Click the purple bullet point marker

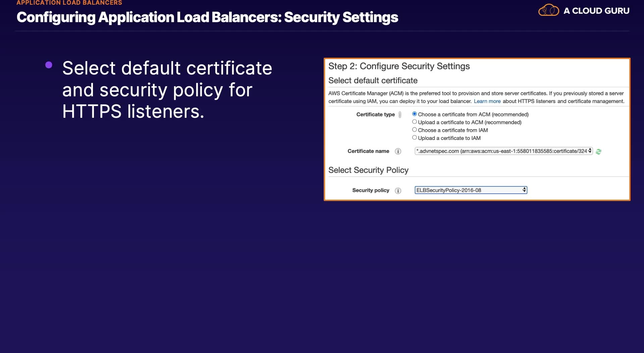pyautogui.click(x=49, y=65)
